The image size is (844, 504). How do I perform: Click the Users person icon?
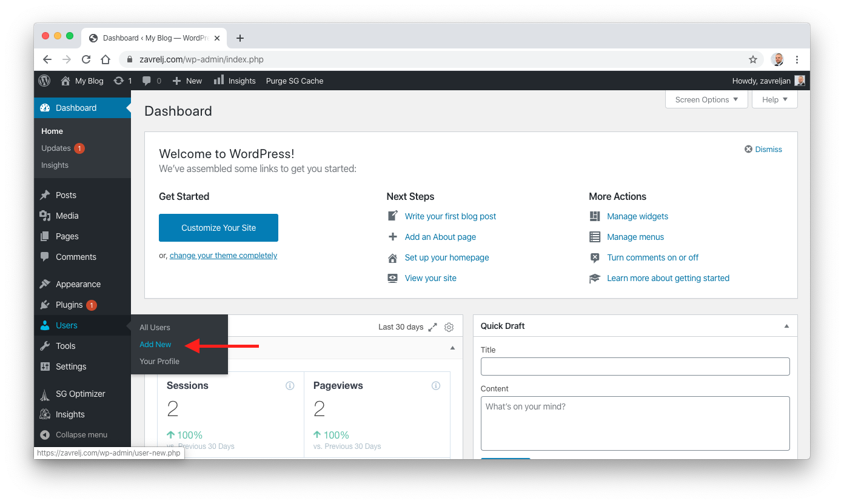(45, 325)
